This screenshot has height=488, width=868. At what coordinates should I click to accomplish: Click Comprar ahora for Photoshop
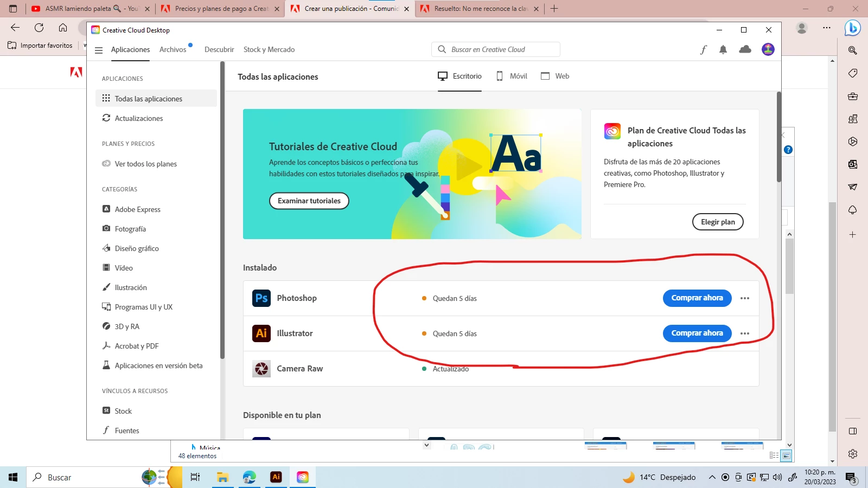[x=697, y=298]
